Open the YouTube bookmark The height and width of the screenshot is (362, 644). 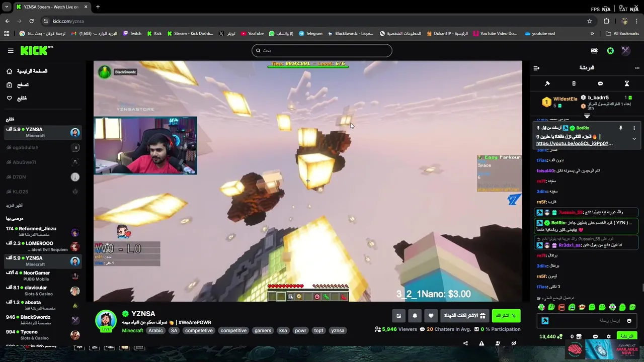click(x=252, y=34)
